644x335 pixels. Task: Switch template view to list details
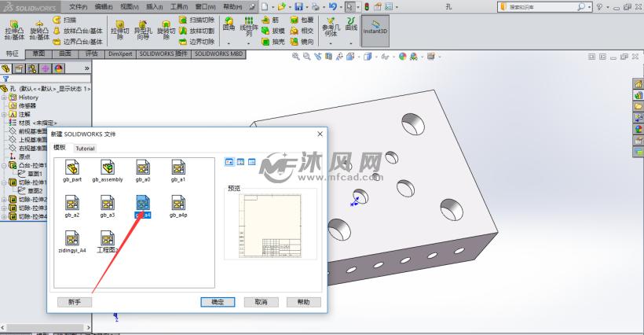pyautogui.click(x=252, y=162)
